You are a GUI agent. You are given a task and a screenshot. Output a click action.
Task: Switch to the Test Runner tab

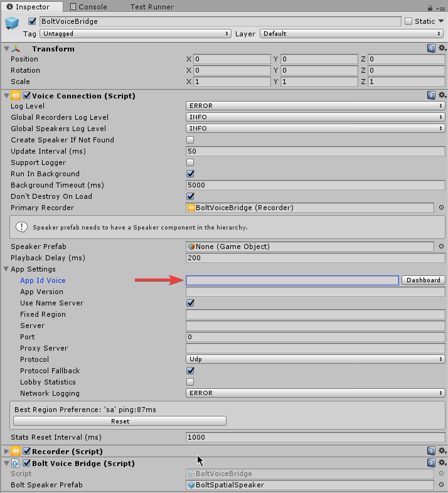[x=152, y=7]
